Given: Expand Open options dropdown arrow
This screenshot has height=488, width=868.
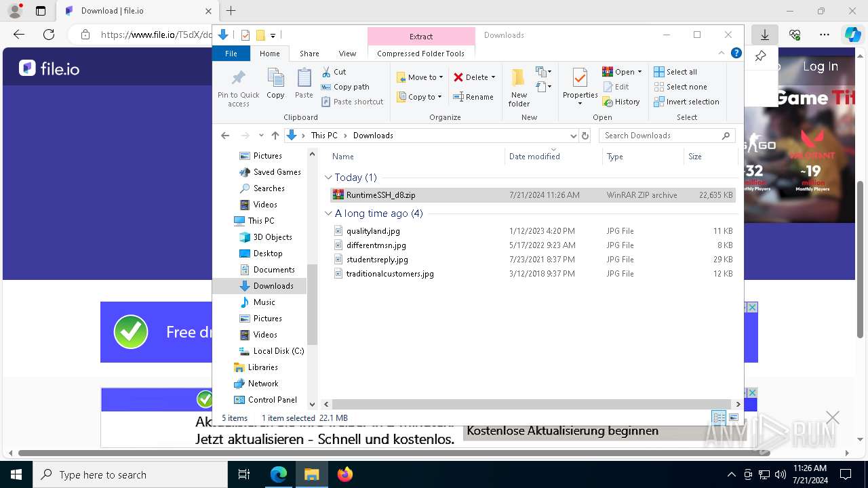Looking at the screenshot, I should click(639, 72).
